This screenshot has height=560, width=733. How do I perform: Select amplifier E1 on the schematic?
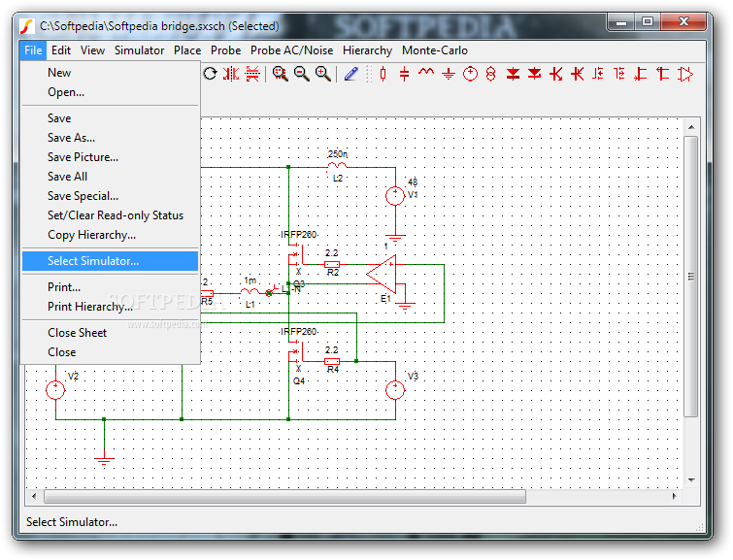click(x=382, y=275)
